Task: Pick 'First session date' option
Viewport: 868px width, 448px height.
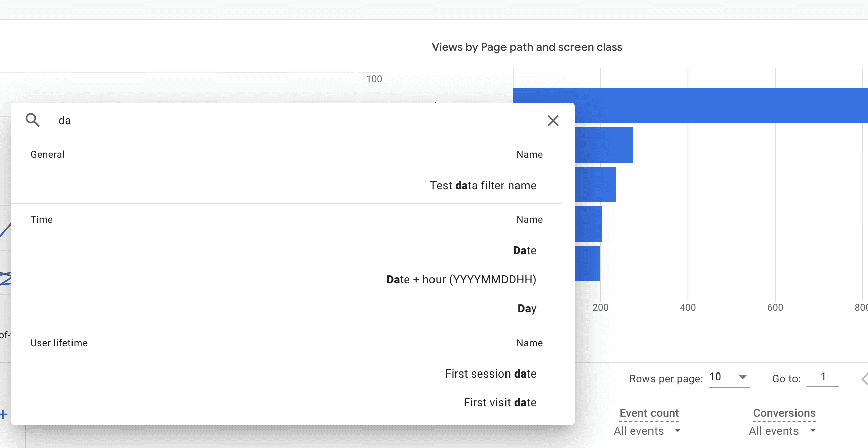Action: pos(490,374)
